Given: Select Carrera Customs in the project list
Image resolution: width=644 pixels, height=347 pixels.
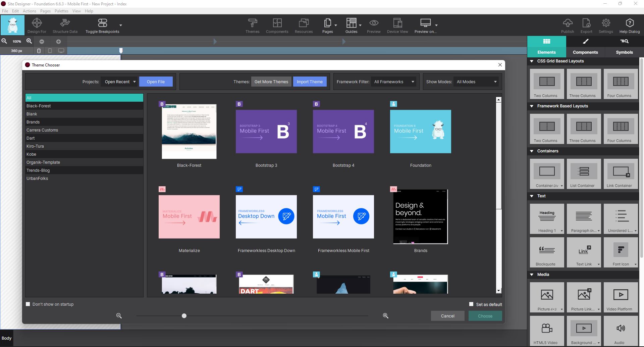Looking at the screenshot, I should [x=84, y=130].
